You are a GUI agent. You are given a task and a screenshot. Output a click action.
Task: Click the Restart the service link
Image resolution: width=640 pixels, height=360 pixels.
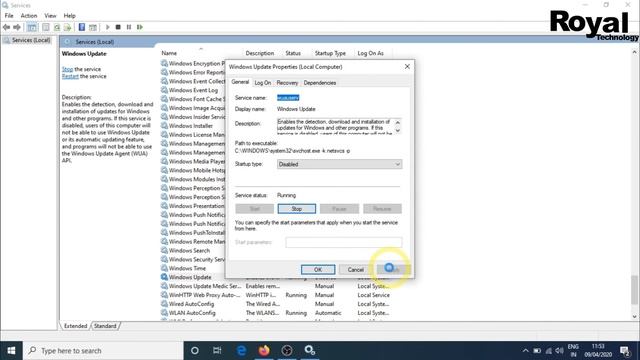(x=70, y=76)
